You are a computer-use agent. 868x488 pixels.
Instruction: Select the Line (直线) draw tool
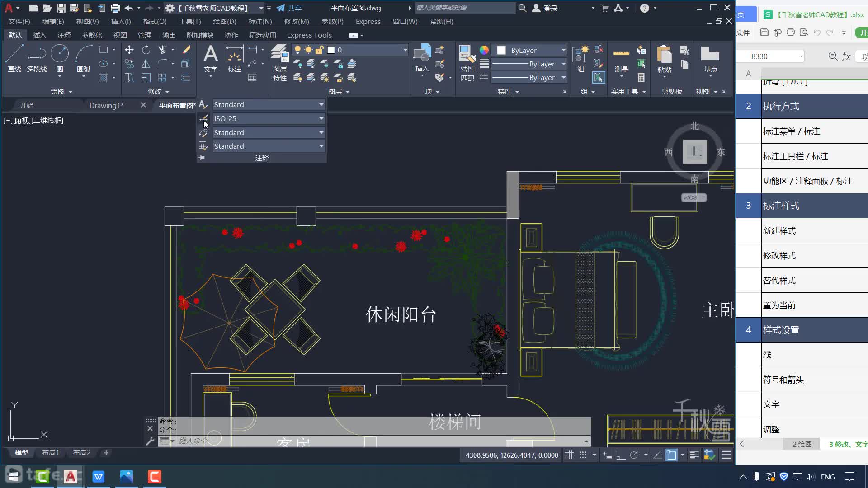coord(14,59)
